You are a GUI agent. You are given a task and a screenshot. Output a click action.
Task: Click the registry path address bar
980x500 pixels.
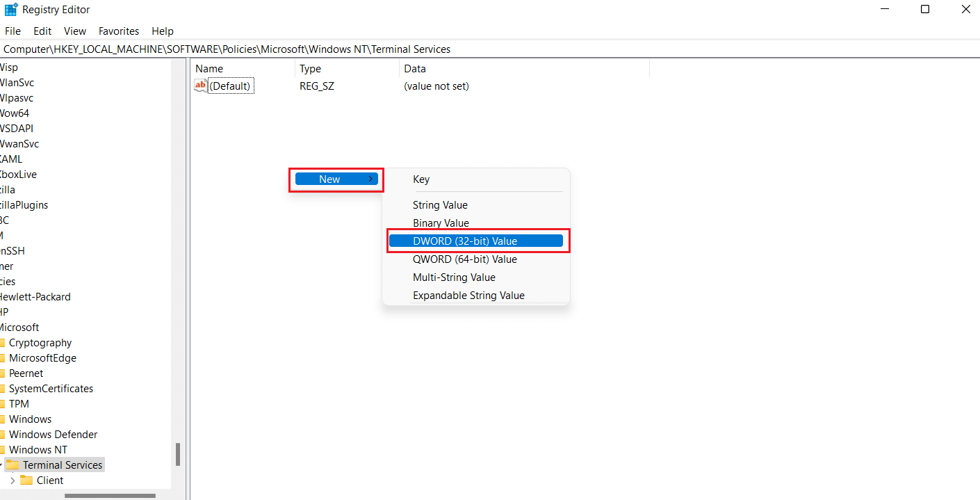pyautogui.click(x=490, y=49)
